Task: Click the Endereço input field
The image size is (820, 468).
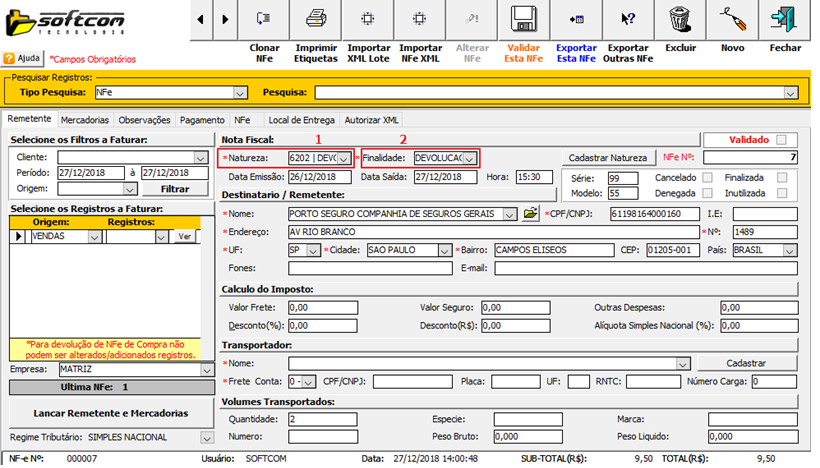Action: tap(492, 231)
